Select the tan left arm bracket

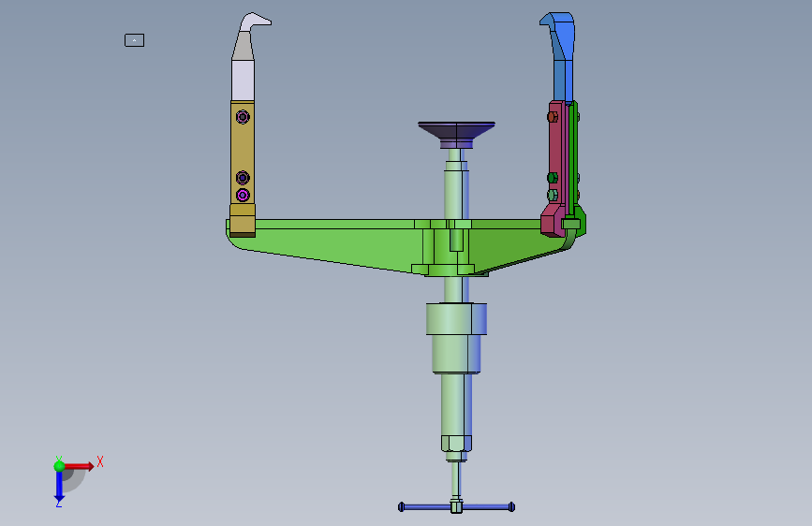(x=243, y=168)
